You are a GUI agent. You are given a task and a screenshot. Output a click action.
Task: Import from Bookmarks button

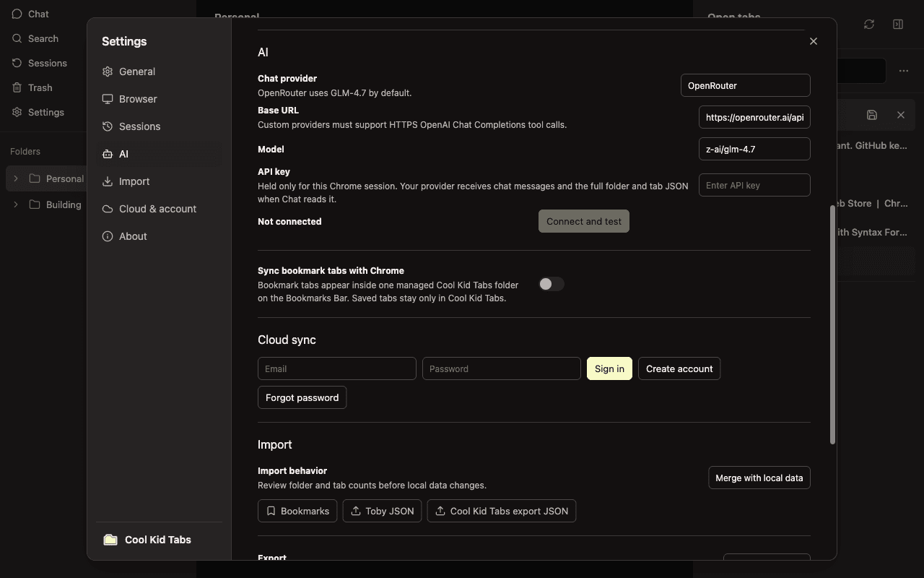click(x=297, y=511)
